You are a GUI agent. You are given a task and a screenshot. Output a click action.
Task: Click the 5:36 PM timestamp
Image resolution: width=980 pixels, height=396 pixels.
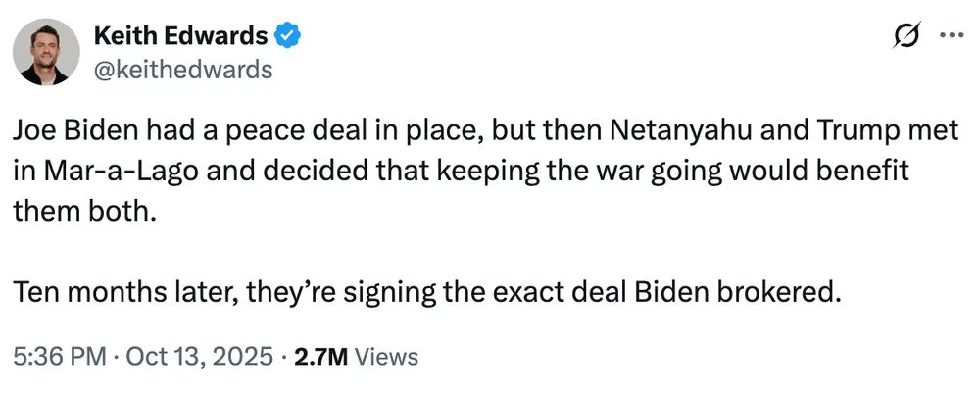(59, 356)
